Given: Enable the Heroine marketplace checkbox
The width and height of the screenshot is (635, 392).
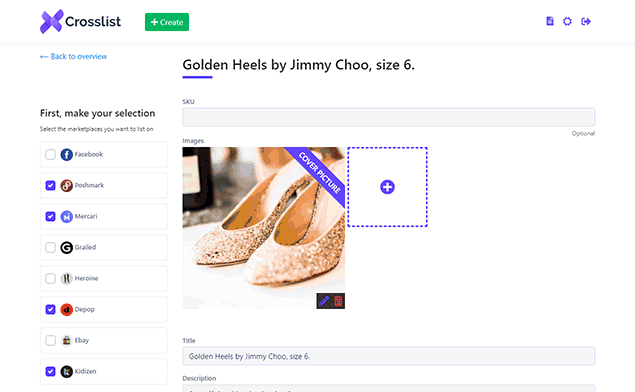Looking at the screenshot, I should (50, 278).
